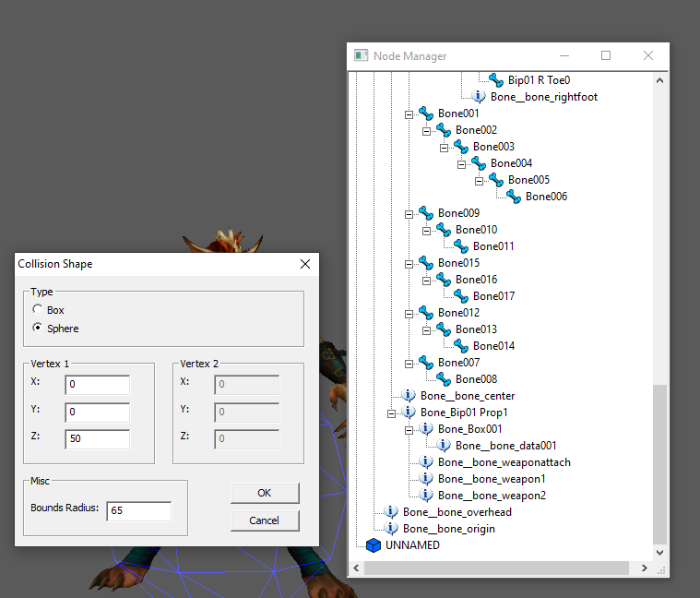This screenshot has height=598, width=700.
Task: Click the Node Manager scroll down arrow
Action: click(659, 553)
